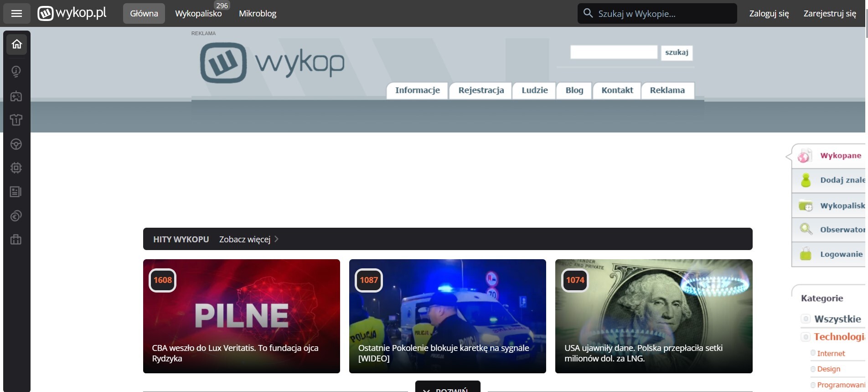868x392 pixels.
Task: Select the sports jersey sidebar icon
Action: point(16,120)
